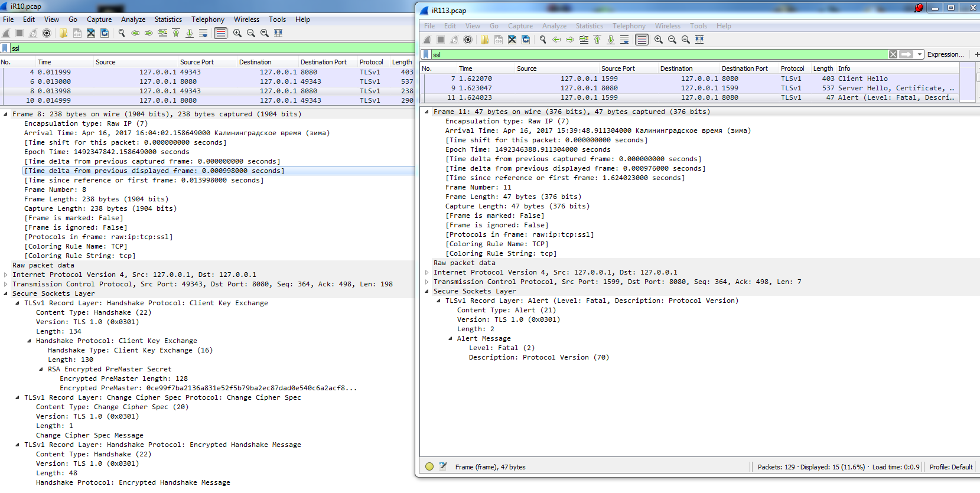
Task: Collapse Secure Sockets Layer in iR10.pcap
Action: click(x=5, y=293)
